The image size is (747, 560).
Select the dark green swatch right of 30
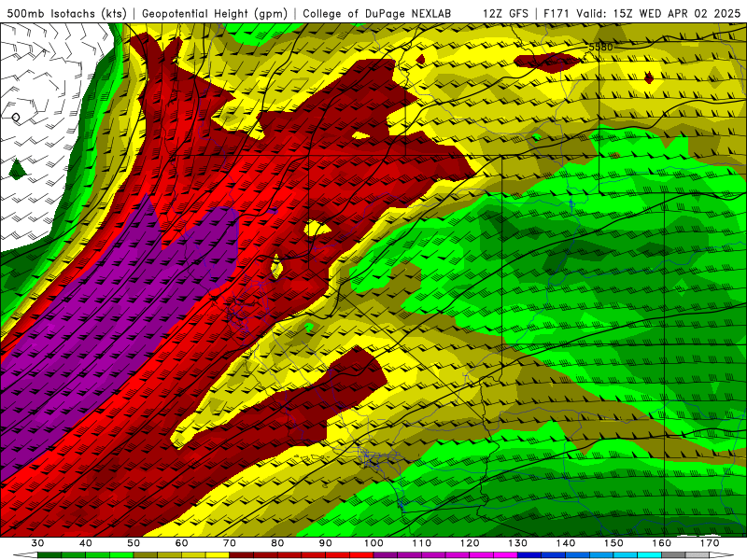[x=49, y=555]
